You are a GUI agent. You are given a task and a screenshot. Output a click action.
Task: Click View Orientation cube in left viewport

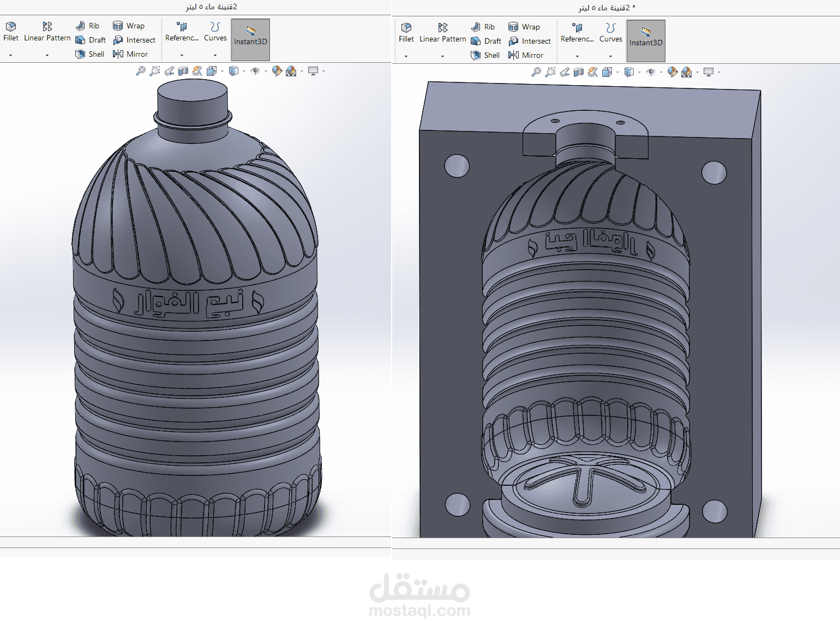pyautogui.click(x=212, y=71)
